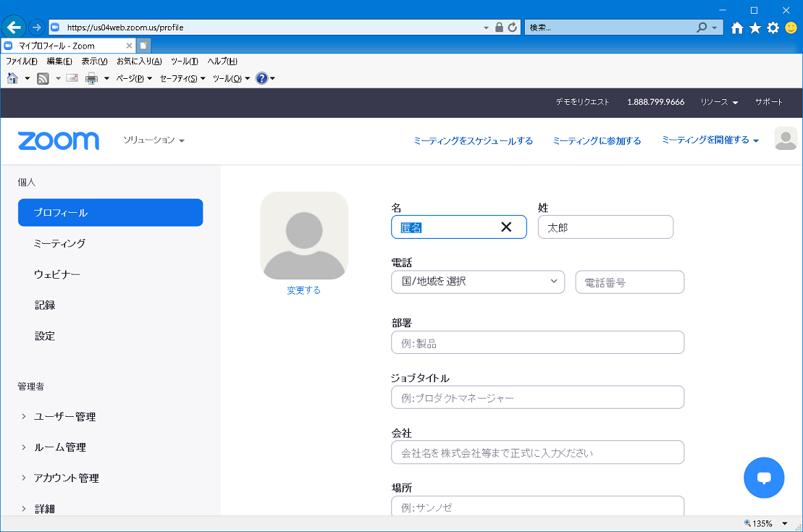
Task: Open the ツール(O) command bar dropdown
Action: tap(231, 78)
